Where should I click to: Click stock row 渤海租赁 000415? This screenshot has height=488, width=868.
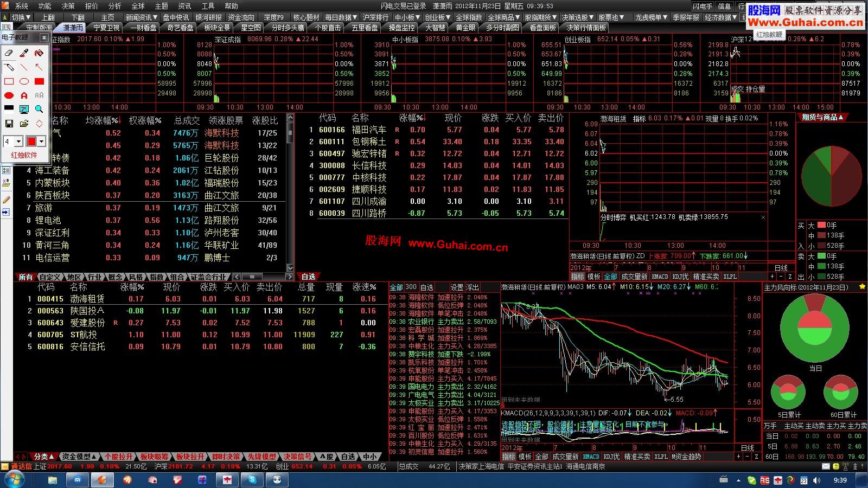click(201, 299)
